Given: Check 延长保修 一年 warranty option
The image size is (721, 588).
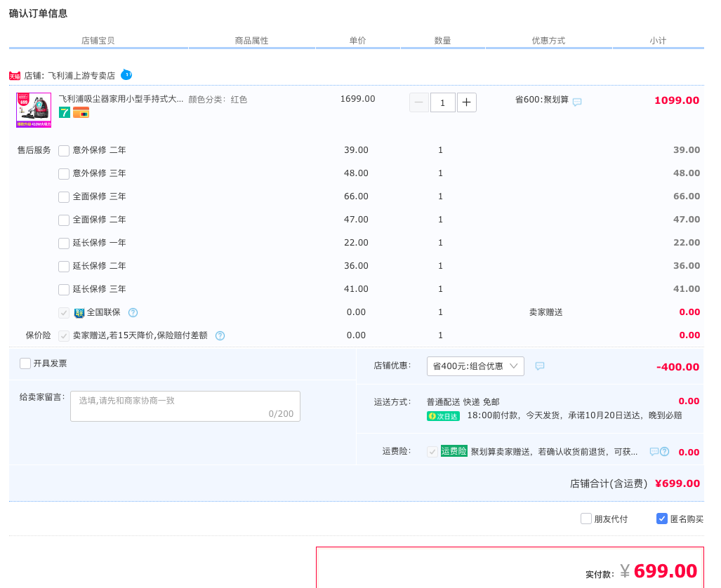Looking at the screenshot, I should 64,243.
